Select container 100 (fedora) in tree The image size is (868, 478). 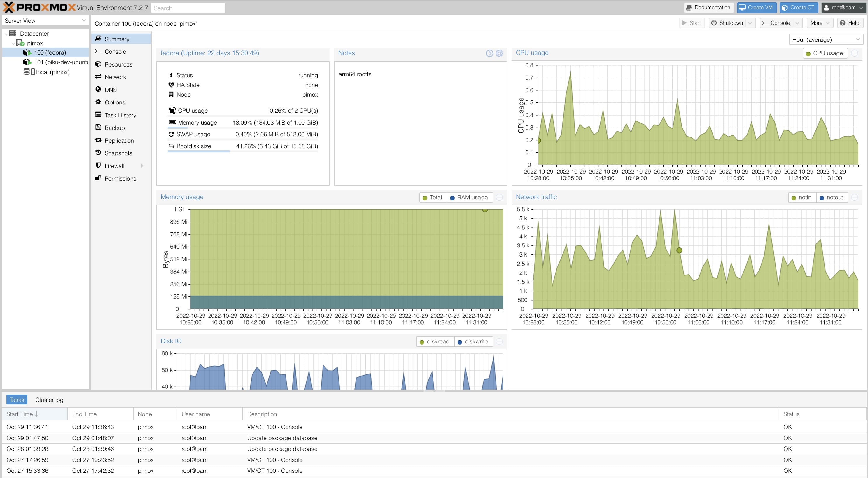point(45,52)
